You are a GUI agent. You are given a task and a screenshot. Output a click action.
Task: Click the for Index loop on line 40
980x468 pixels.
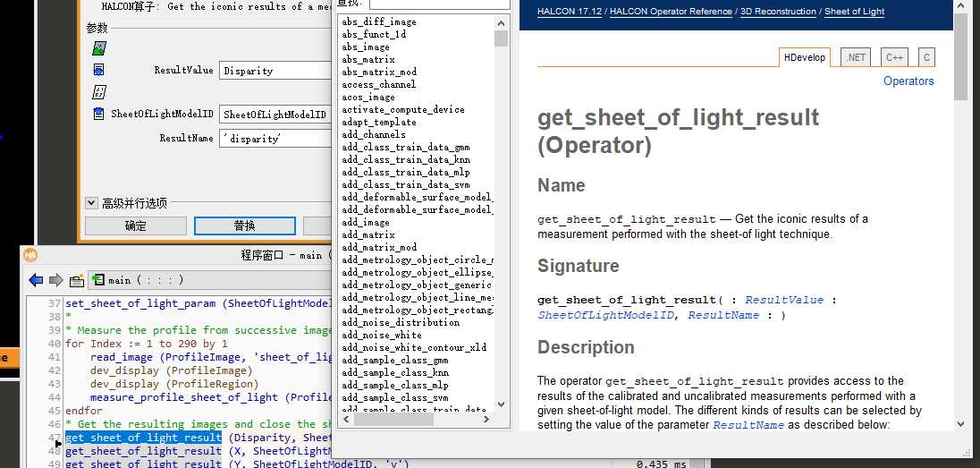(x=147, y=344)
